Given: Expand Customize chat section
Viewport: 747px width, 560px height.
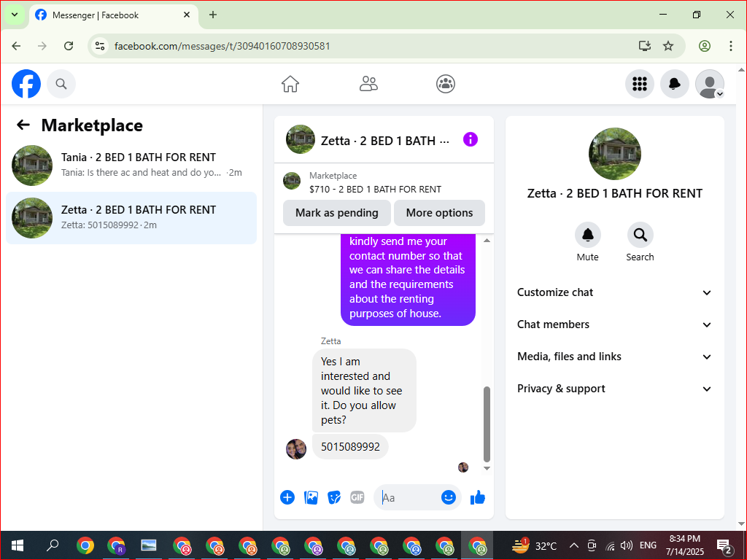Looking at the screenshot, I should pos(614,292).
